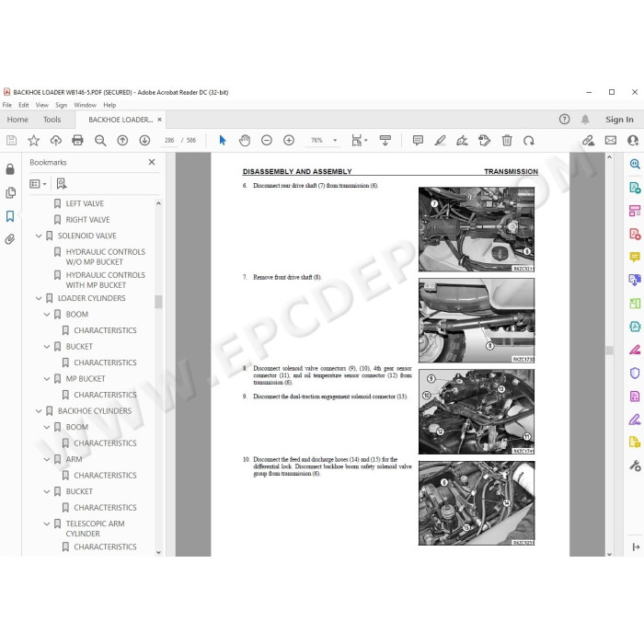Activate the hand pan tool
Screen dimensions: 644x644
pos(245,141)
